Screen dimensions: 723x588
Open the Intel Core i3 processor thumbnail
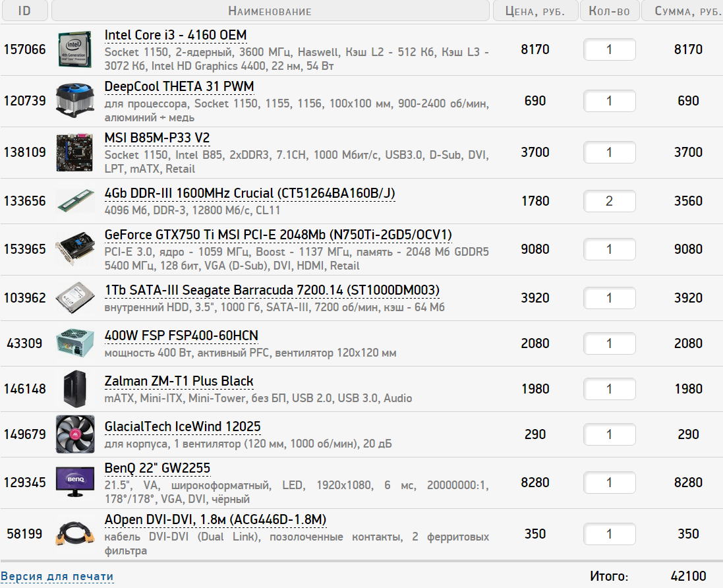(74, 49)
